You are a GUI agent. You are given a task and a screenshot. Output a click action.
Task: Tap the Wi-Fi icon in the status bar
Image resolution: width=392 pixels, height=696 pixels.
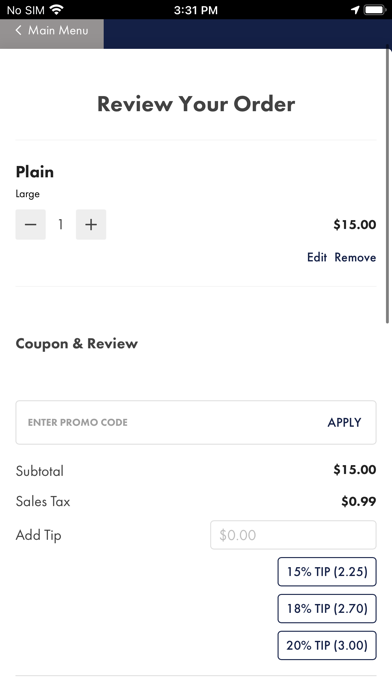[56, 9]
